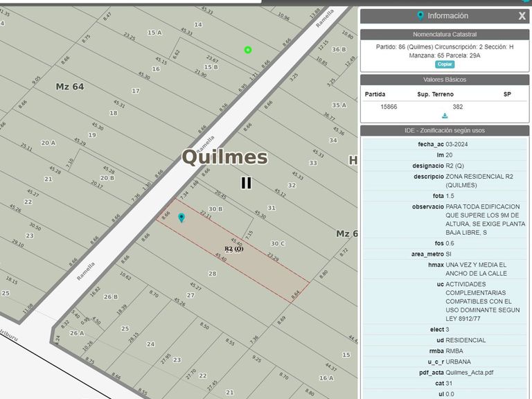Click parcel 19 label in Mz 64
This screenshot has width=532, height=399.
tap(92, 135)
